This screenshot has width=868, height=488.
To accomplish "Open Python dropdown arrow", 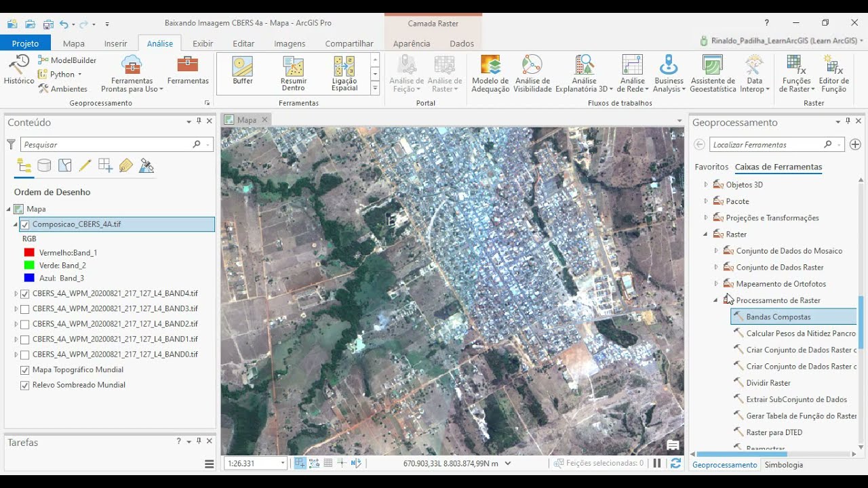I will [79, 75].
